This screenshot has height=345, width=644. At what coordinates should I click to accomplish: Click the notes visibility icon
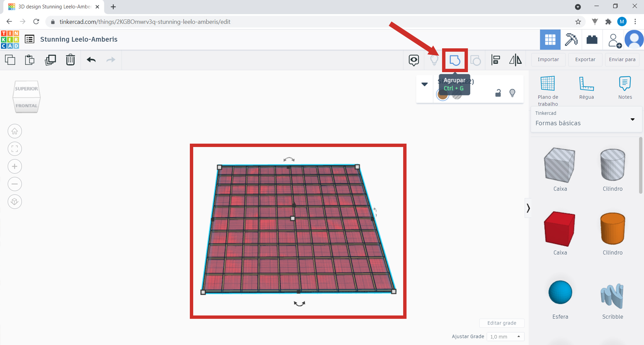click(x=414, y=60)
